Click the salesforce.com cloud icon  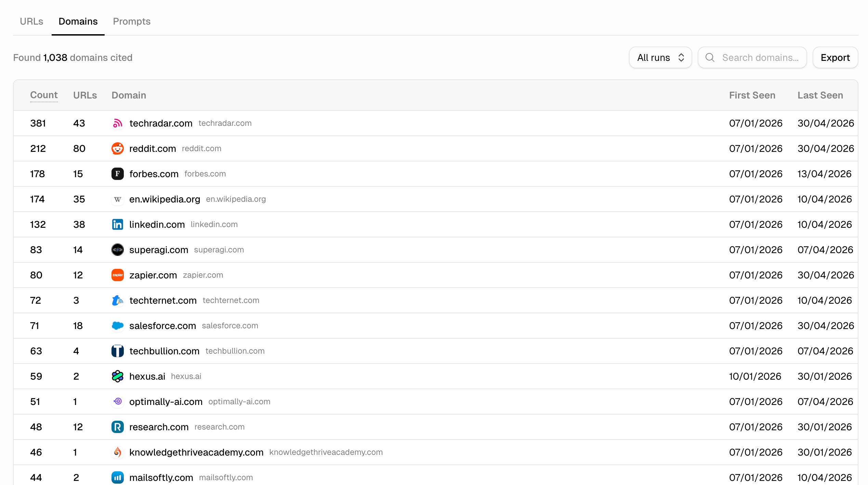pos(117,326)
